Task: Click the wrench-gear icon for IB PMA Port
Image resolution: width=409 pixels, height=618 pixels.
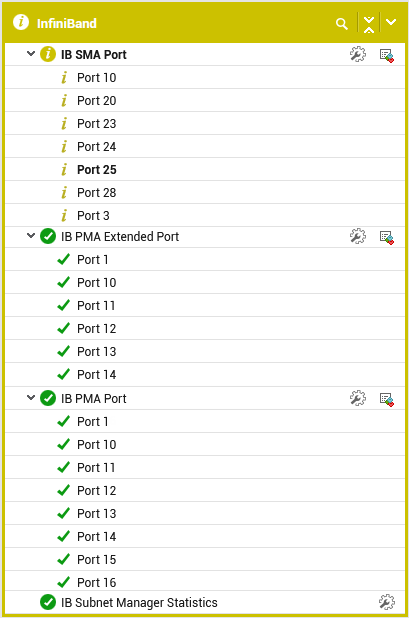Action: pyautogui.click(x=357, y=398)
